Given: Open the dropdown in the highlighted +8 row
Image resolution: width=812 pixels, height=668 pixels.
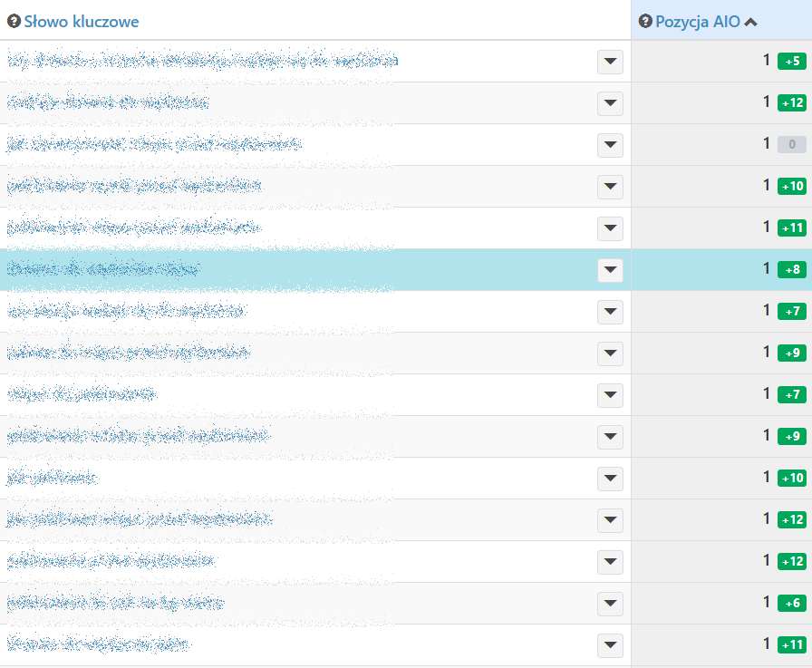Looking at the screenshot, I should click(610, 270).
